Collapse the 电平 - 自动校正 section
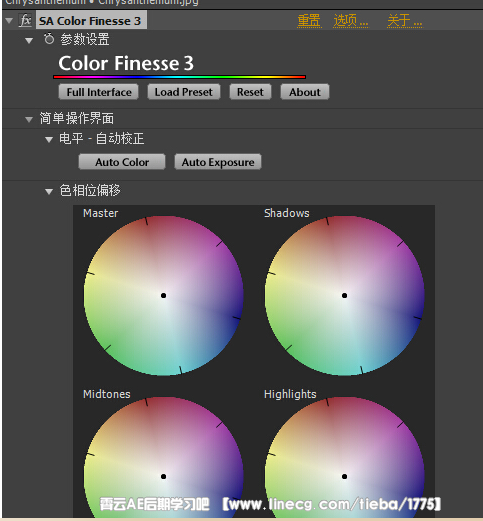This screenshot has width=483, height=521. point(49,140)
